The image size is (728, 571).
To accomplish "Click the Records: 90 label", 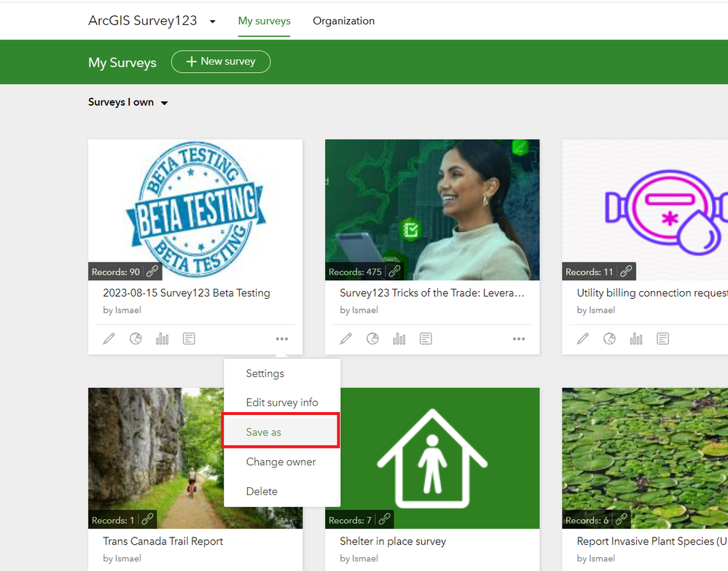I will (116, 272).
